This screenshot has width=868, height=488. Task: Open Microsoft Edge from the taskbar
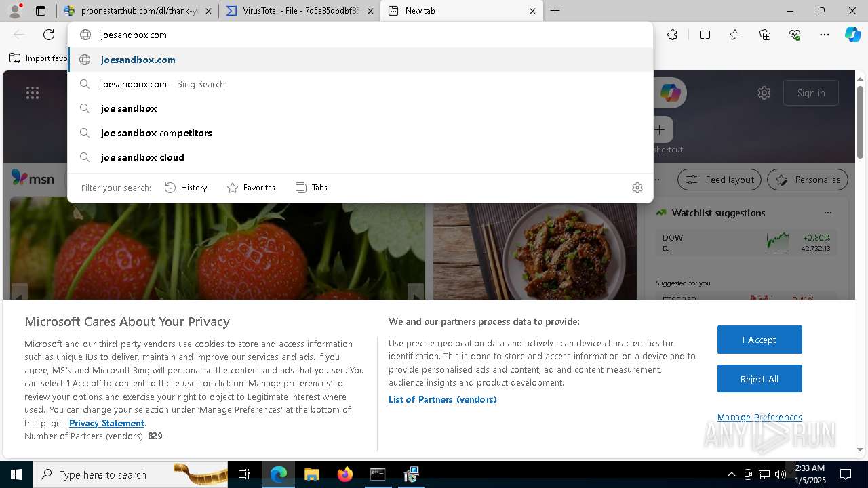point(279,474)
